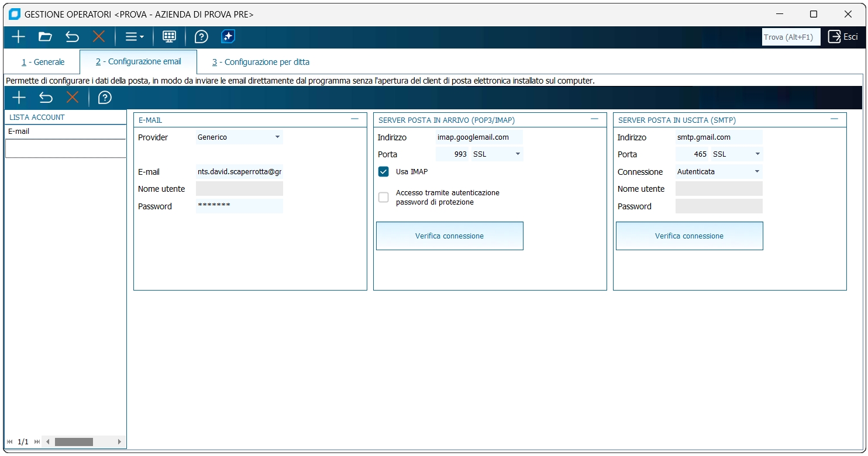Click the left arrow of the account list scrollbar

tap(48, 442)
